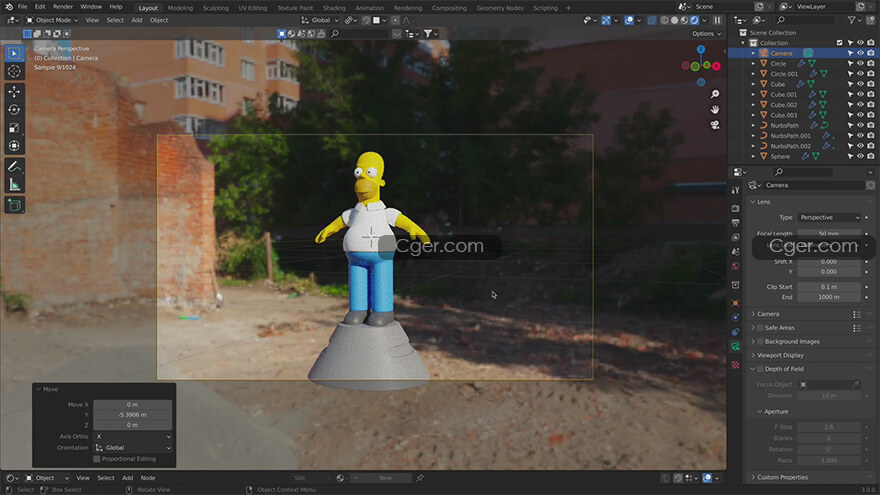Image resolution: width=880 pixels, height=495 pixels.
Task: Hide the Sphere object in viewport
Action: pyautogui.click(x=860, y=156)
